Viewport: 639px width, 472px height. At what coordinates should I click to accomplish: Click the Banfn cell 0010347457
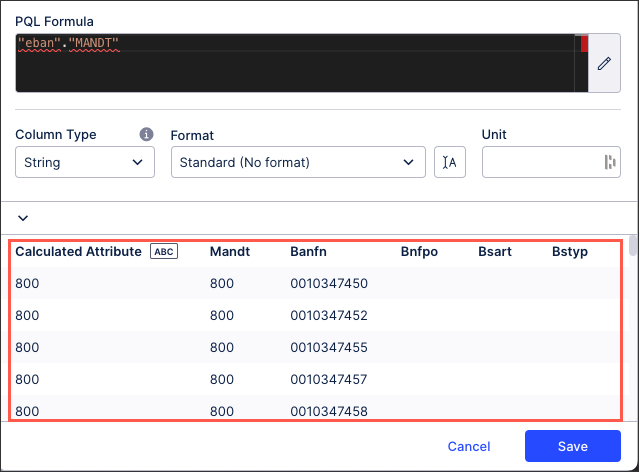pos(329,379)
